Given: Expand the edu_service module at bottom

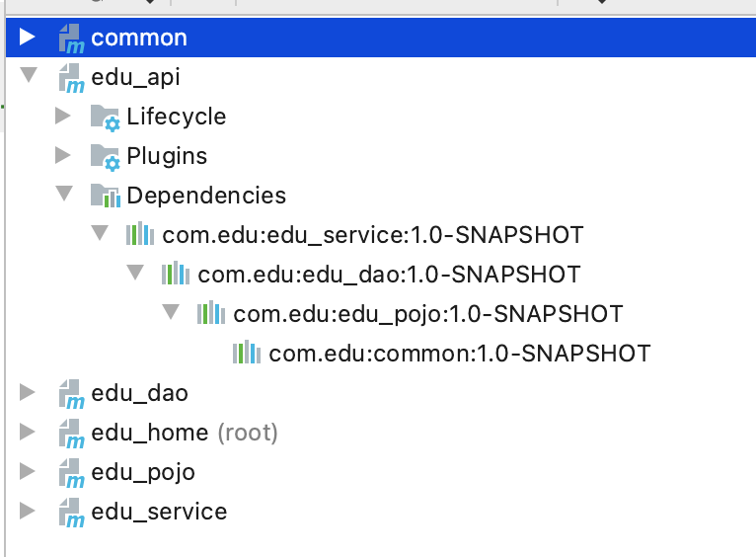Looking at the screenshot, I should (28, 512).
